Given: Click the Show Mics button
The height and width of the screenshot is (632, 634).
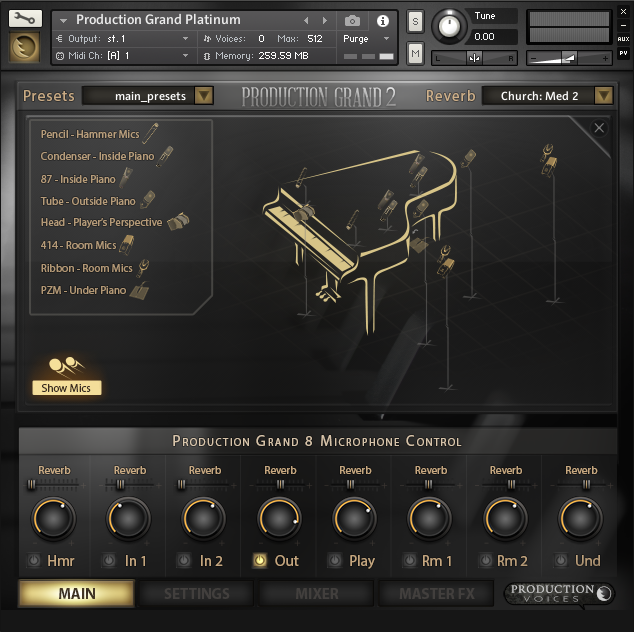Looking at the screenshot, I should (67, 388).
